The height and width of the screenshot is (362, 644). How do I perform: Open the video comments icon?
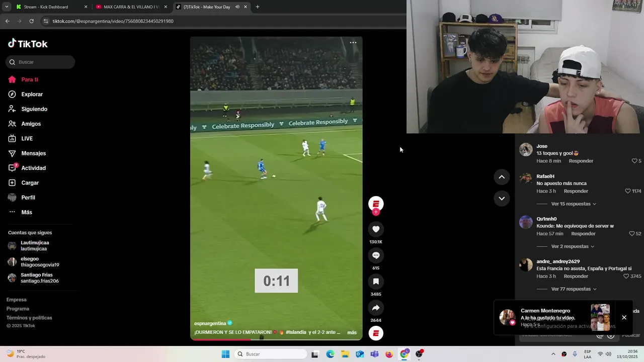pyautogui.click(x=376, y=255)
